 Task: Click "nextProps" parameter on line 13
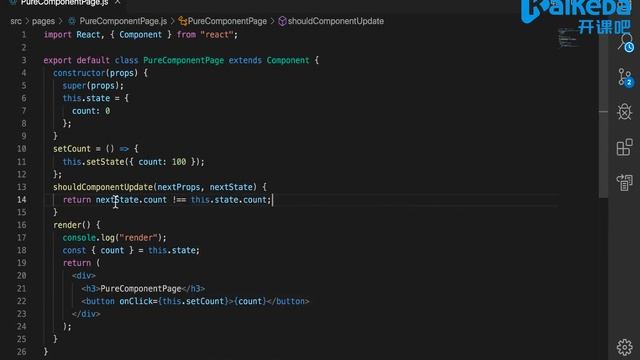click(x=179, y=187)
